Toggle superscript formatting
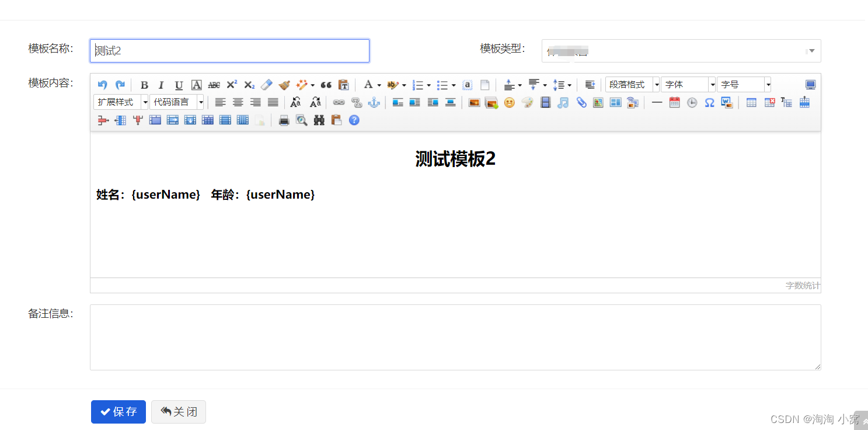The image size is (868, 430). coord(232,85)
